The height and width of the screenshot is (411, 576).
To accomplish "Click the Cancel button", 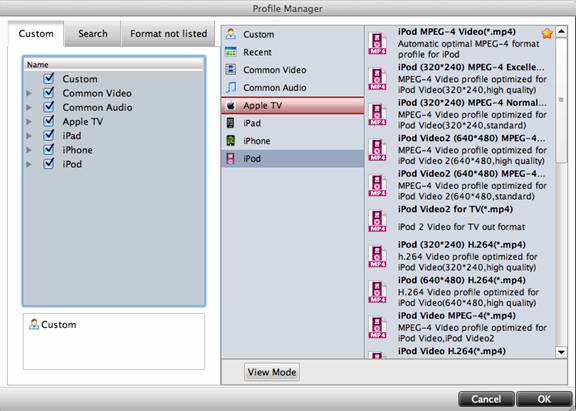I will coord(486,399).
